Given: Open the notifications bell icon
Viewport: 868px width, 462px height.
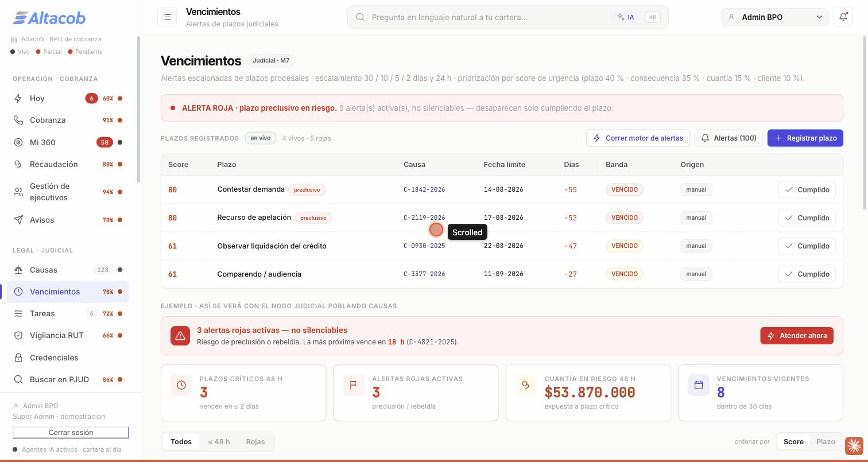Looking at the screenshot, I should click(x=843, y=17).
